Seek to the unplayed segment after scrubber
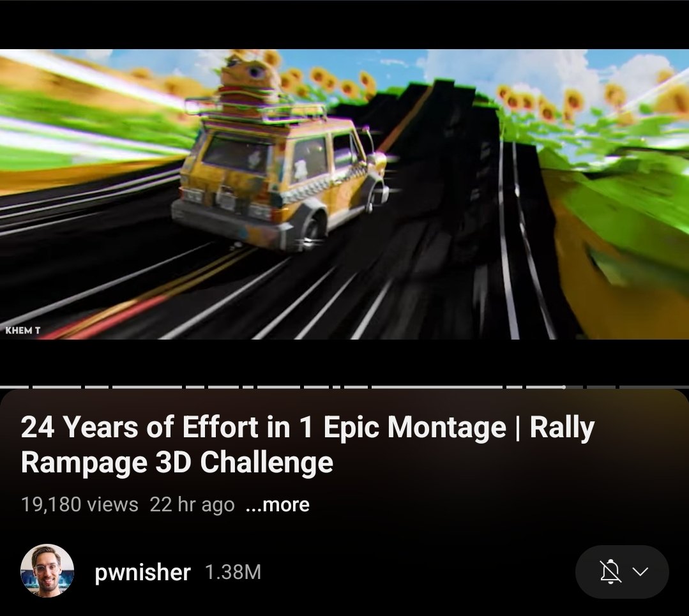The image size is (689, 616). coord(574,387)
